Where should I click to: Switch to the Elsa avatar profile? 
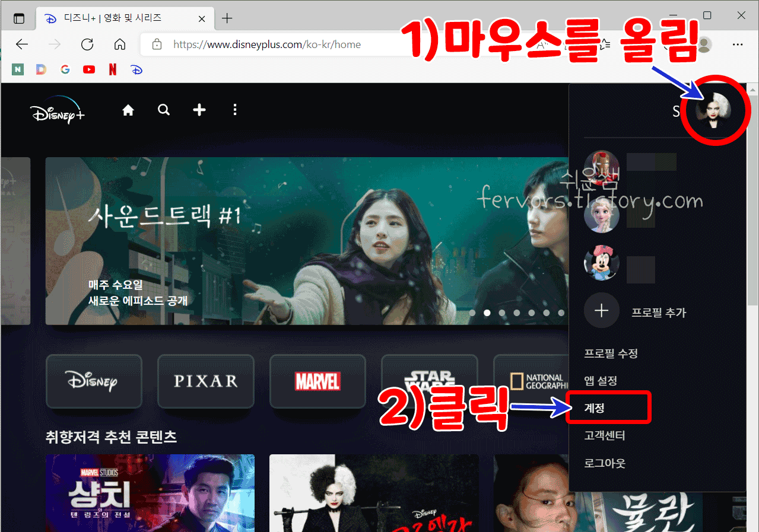click(x=602, y=215)
